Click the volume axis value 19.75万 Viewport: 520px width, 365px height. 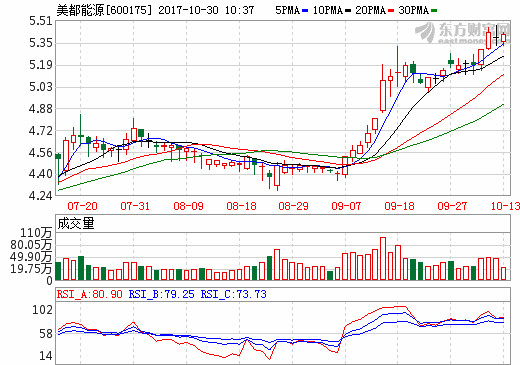(31, 269)
